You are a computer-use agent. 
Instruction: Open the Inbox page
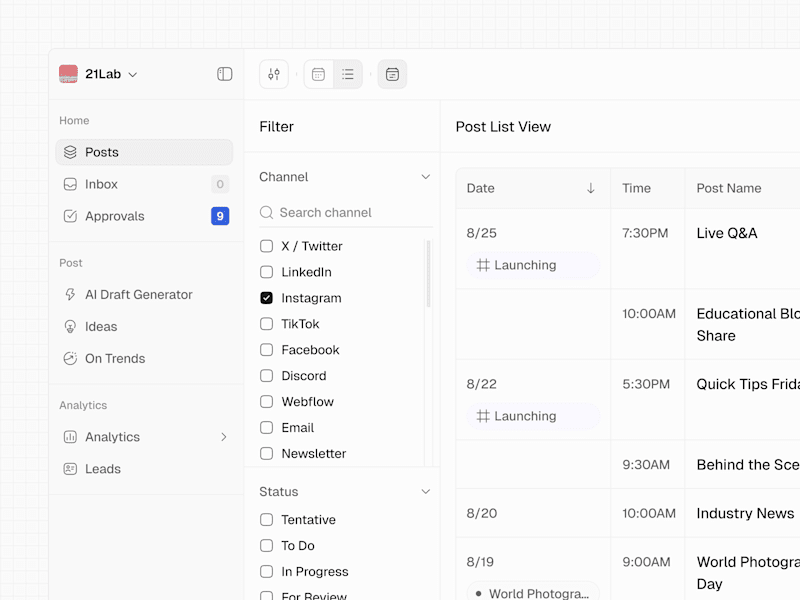[x=101, y=184]
